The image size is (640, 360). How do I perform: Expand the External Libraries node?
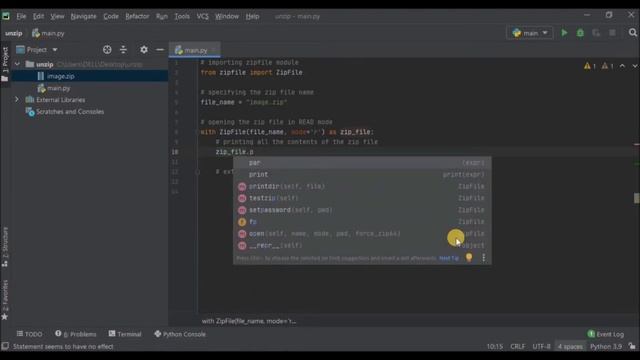(x=17, y=100)
